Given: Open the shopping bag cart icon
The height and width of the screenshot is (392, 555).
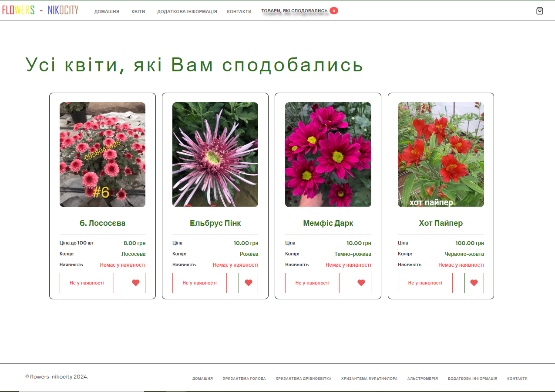Looking at the screenshot, I should (x=540, y=11).
